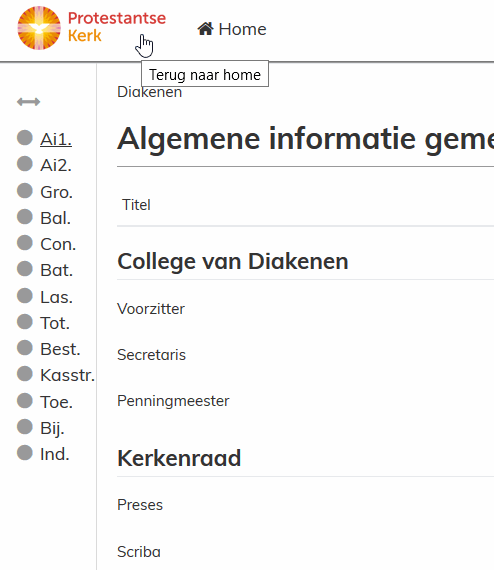Toggle sidebar width with double-arrow icon
494x570 pixels.
tap(28, 102)
